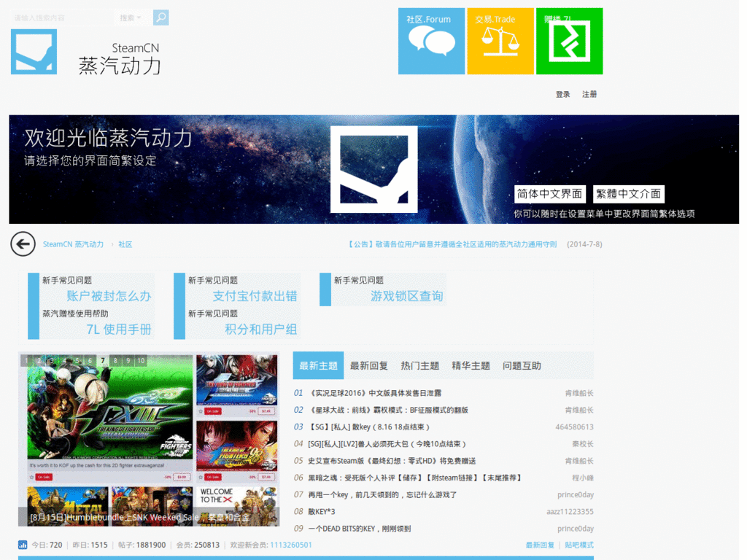Open 社区 breadcrumb link

click(125, 244)
